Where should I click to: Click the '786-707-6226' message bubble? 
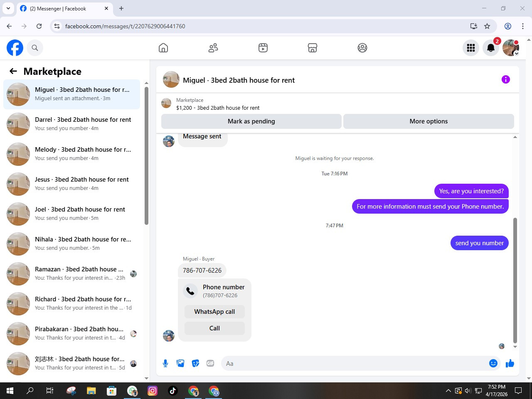[x=202, y=271]
